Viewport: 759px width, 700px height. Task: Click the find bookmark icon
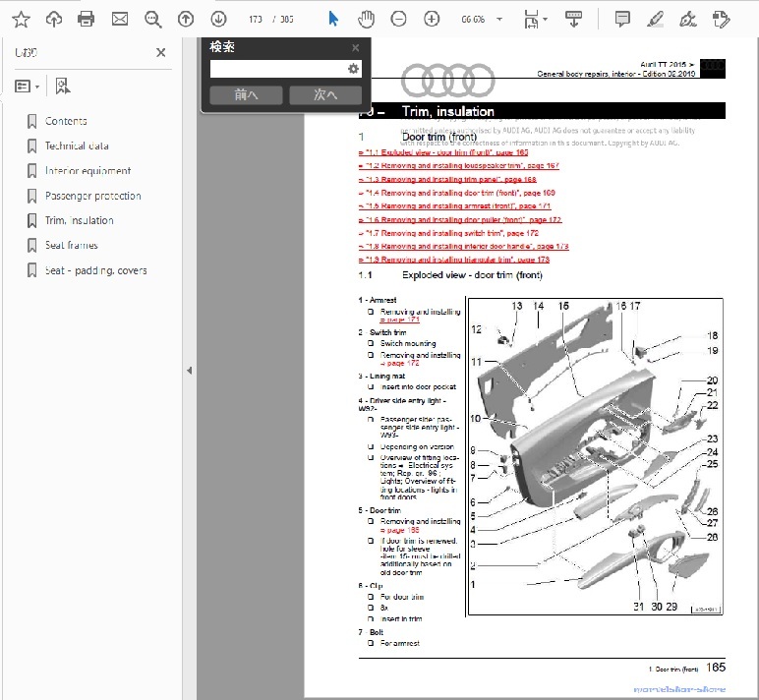click(x=63, y=87)
